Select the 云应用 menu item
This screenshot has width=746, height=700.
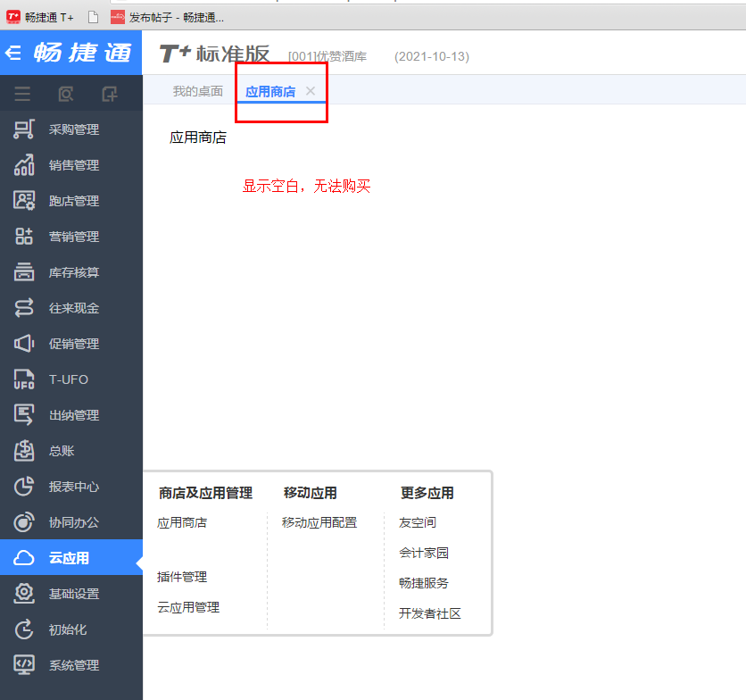[71, 558]
